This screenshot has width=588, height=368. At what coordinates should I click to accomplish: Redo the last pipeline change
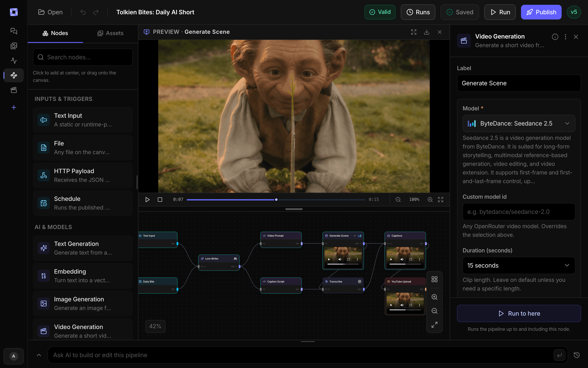pos(96,12)
